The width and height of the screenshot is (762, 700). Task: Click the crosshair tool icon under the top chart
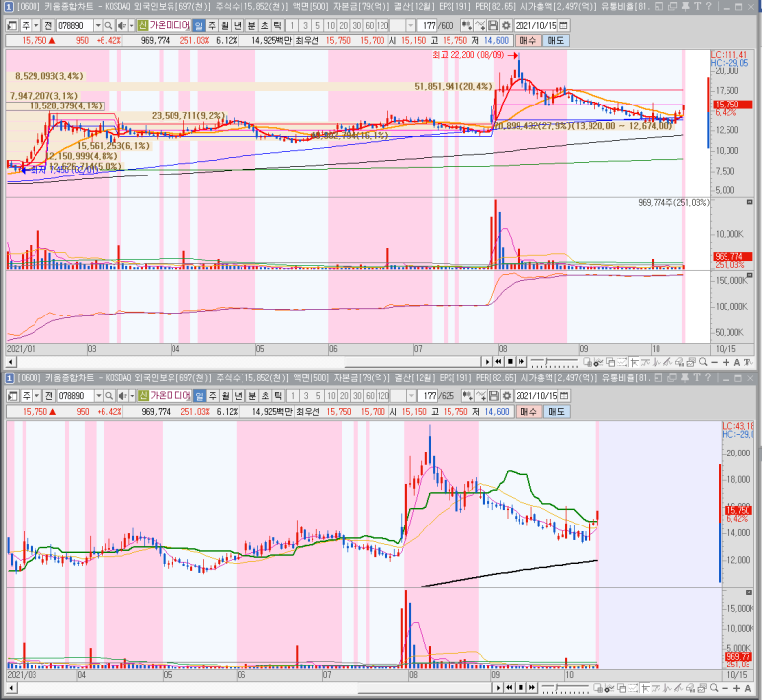(633, 362)
